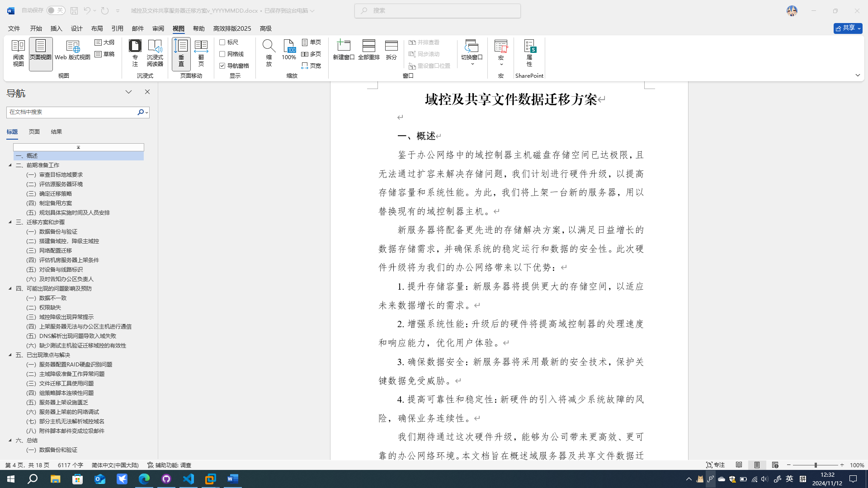The image size is (868, 488).
Task: Open 辅助功能 accessibility check in status bar
Action: tap(170, 465)
